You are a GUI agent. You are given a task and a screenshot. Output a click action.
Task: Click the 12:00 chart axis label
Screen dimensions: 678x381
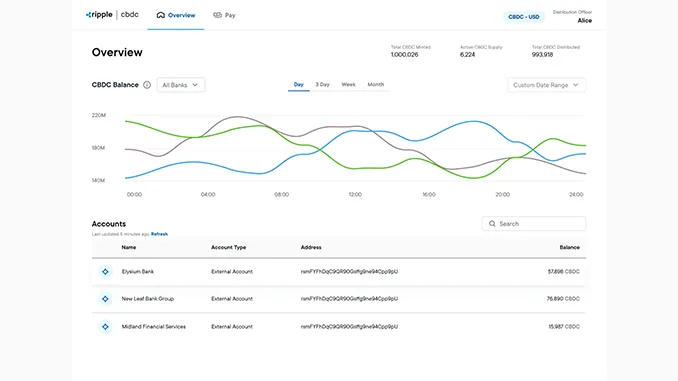pyautogui.click(x=355, y=195)
